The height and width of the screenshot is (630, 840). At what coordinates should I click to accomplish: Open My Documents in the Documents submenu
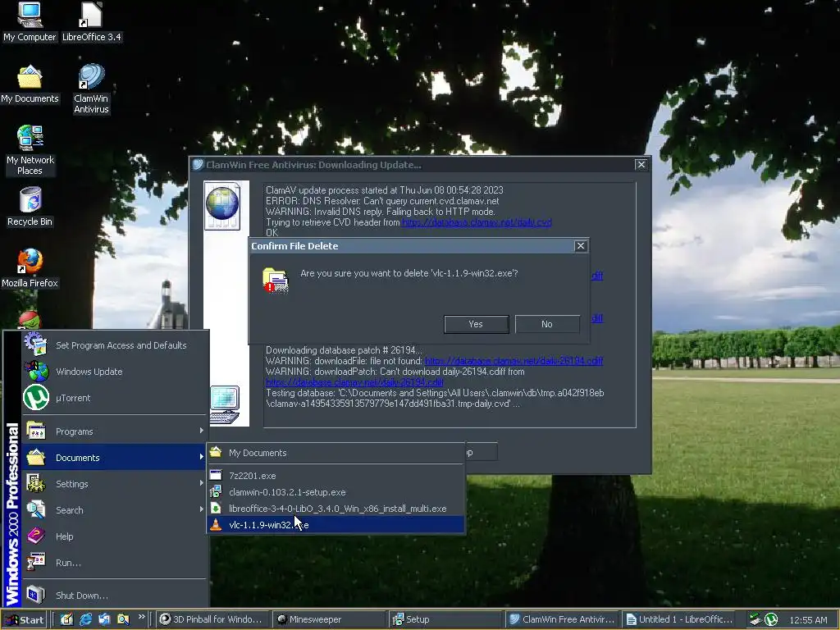pyautogui.click(x=336, y=453)
